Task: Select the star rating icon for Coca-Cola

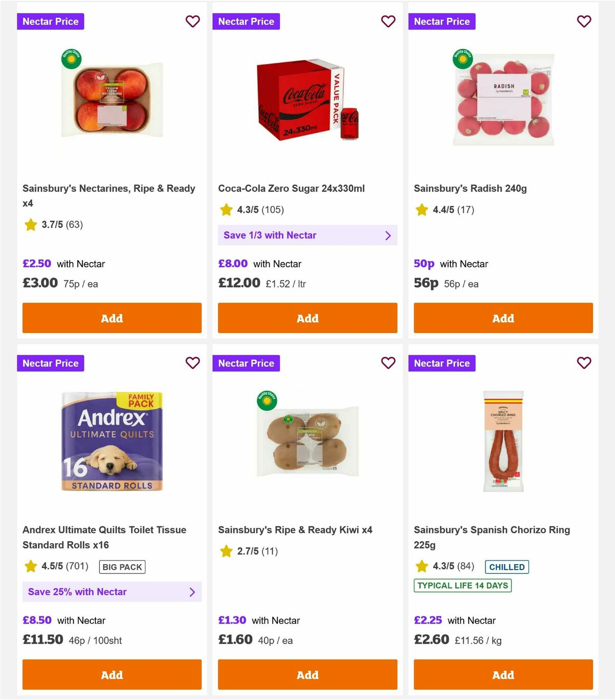Action: click(x=225, y=210)
